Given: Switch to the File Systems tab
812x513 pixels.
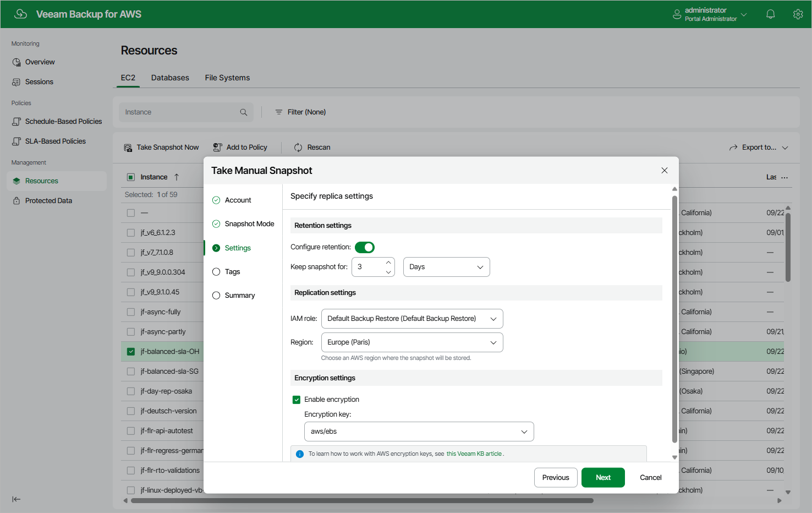Looking at the screenshot, I should (227, 78).
